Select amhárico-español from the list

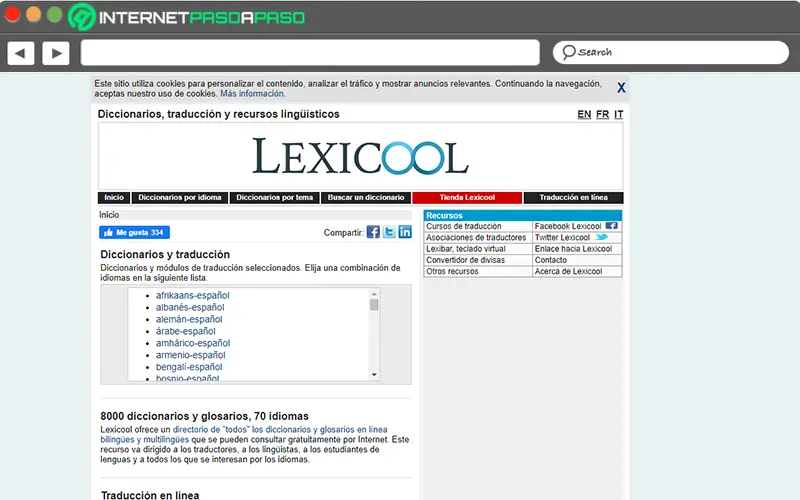(193, 343)
